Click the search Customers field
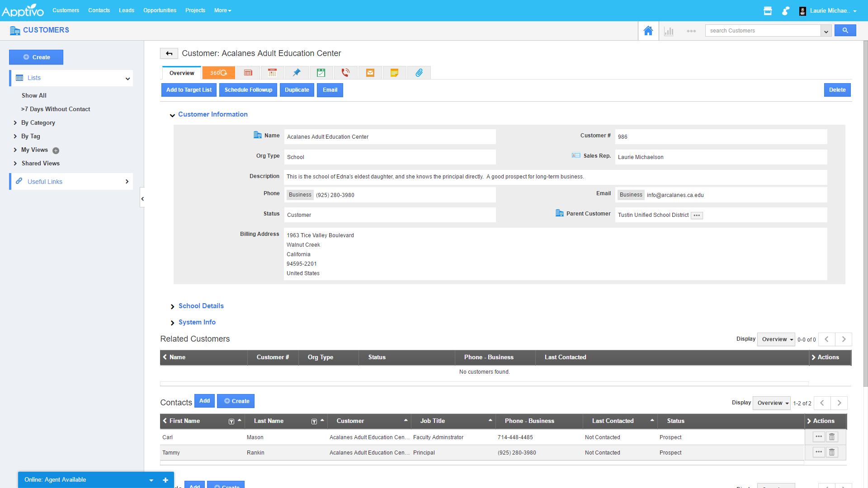868x488 pixels. (763, 31)
